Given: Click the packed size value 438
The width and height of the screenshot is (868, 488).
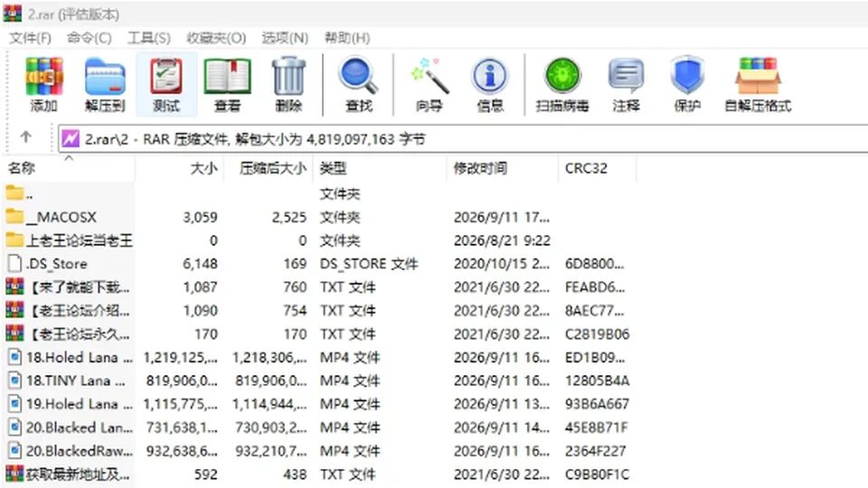Looking at the screenshot, I should point(295,474).
